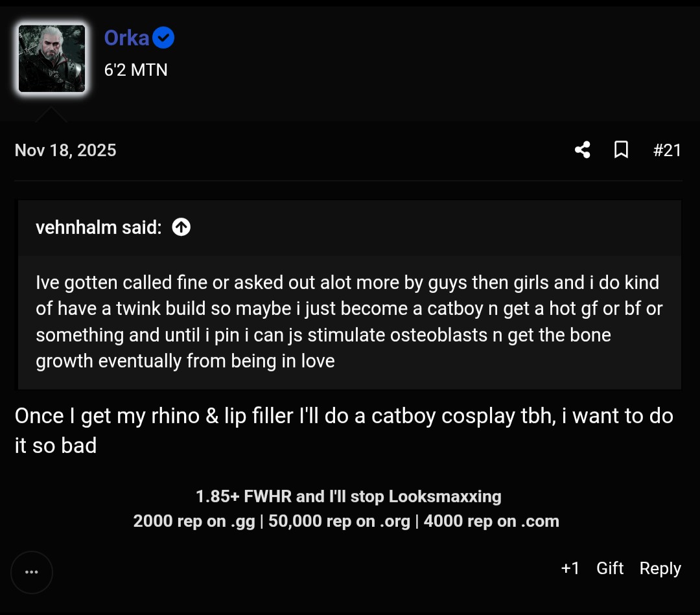
Task: Jump to quoted post via up-arrow icon
Action: [181, 227]
